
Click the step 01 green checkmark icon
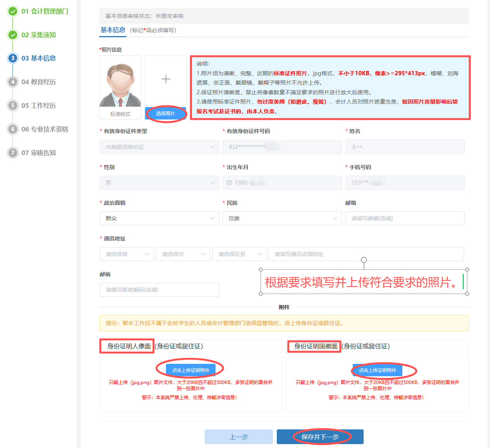click(x=13, y=11)
